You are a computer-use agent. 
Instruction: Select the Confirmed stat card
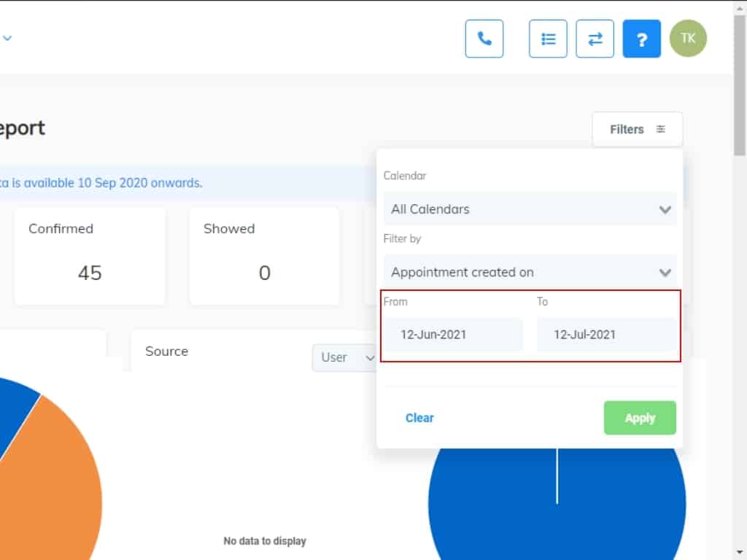coord(90,255)
